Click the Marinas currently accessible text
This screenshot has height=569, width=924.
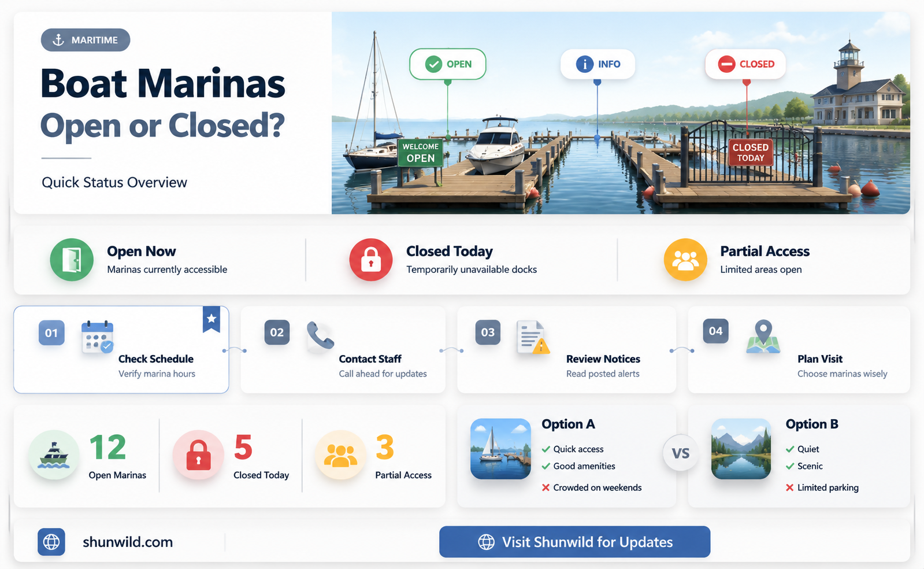click(x=167, y=269)
